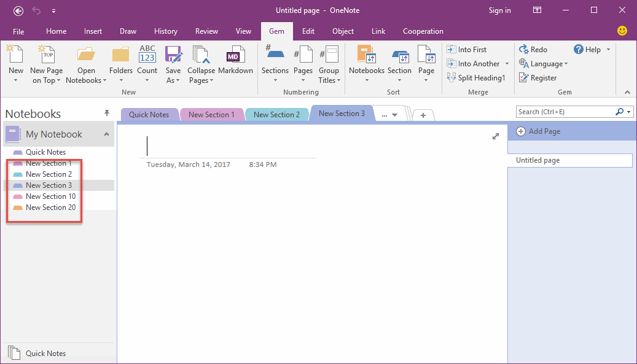Create a new section with the plus tab

tap(423, 115)
